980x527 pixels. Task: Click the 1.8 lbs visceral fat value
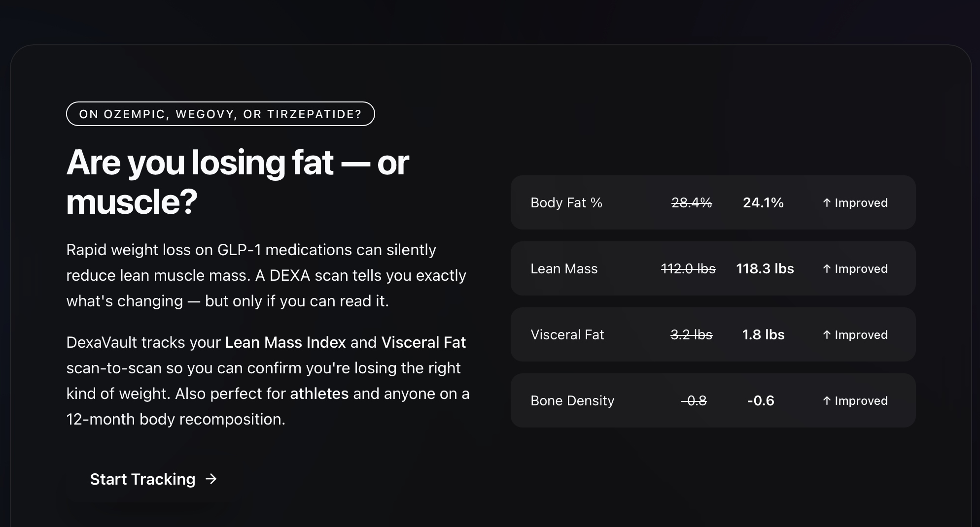(763, 335)
